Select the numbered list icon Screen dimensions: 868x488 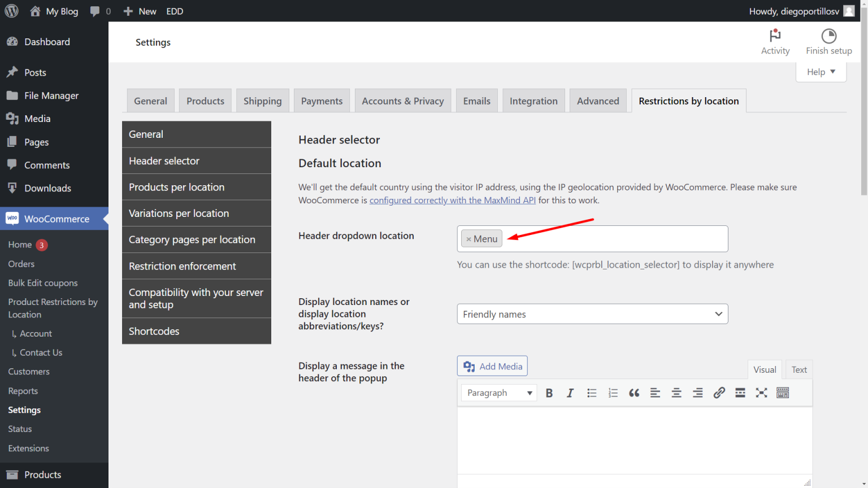click(x=613, y=393)
